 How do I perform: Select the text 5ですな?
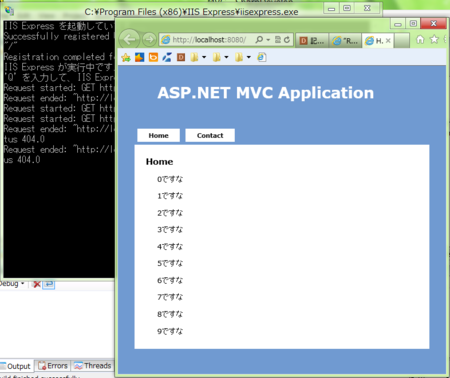click(x=170, y=263)
